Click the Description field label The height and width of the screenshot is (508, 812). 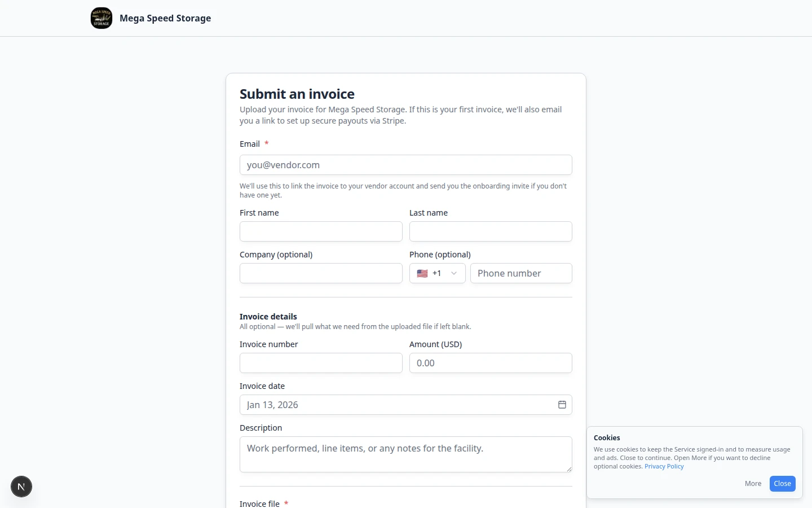tap(261, 428)
